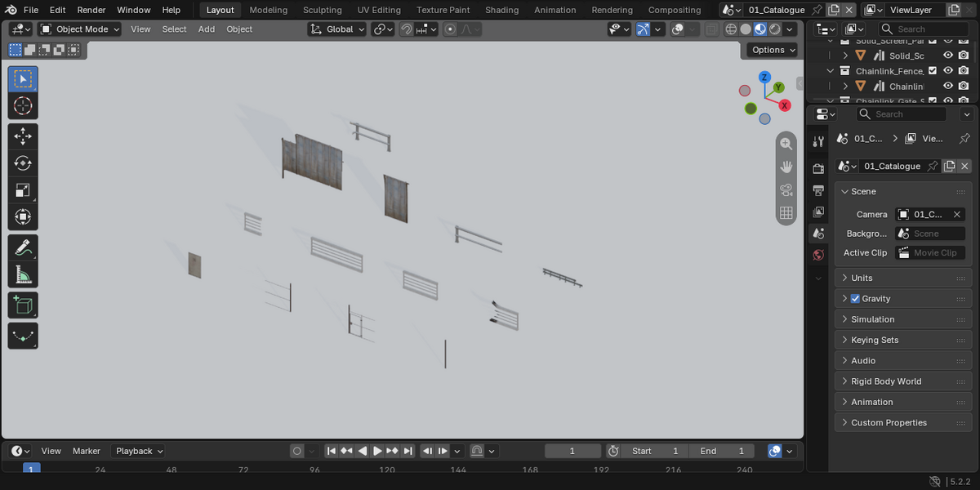
Task: Open the Output properties tab
Action: (x=818, y=190)
